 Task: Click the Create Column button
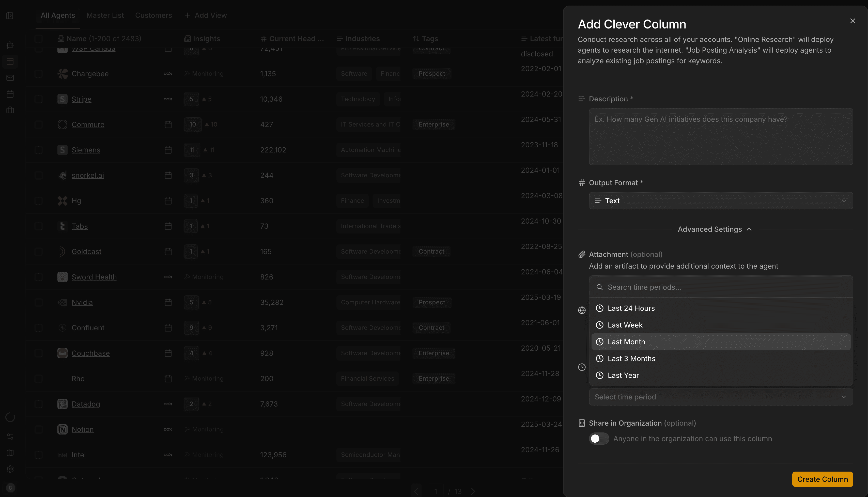[x=822, y=479]
